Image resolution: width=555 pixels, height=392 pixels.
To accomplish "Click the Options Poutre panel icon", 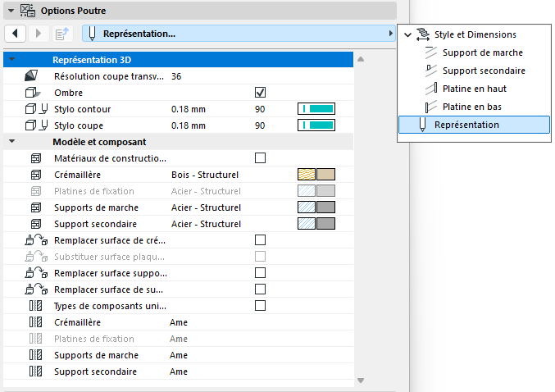I will click(28, 11).
